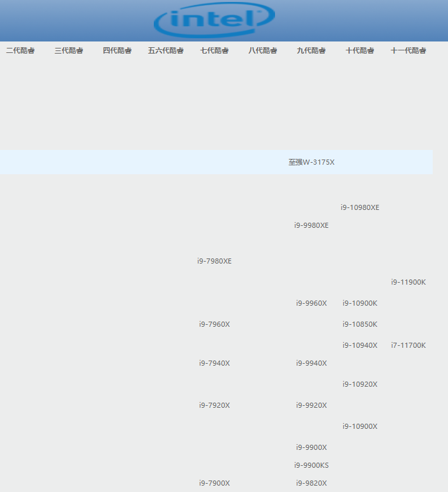Viewport: 448px width, 492px height.
Task: Click the Intel logo in the header
Action: [214, 20]
